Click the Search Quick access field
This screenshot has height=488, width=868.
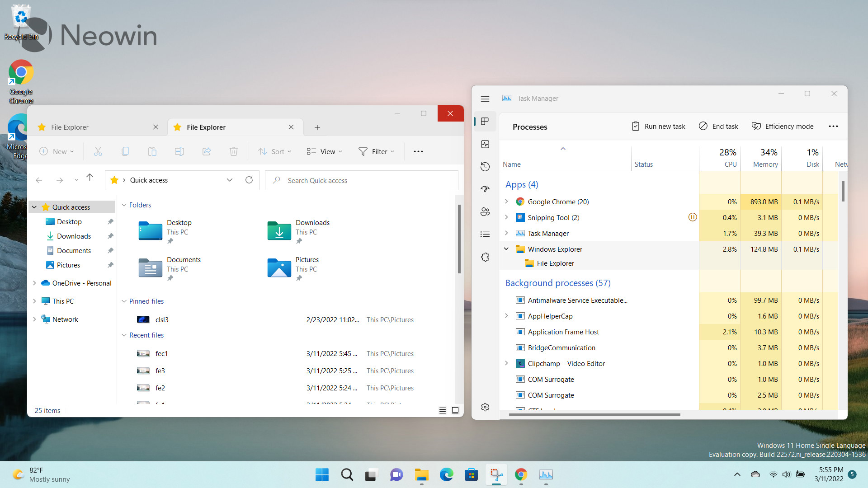point(362,180)
